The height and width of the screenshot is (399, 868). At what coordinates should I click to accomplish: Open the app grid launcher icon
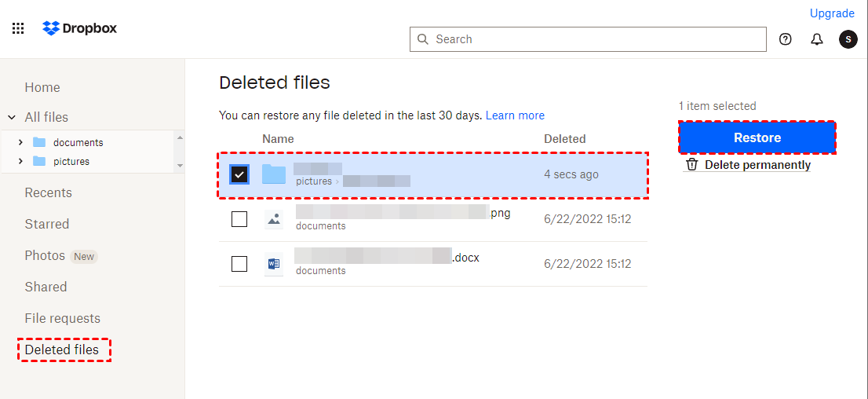(18, 28)
